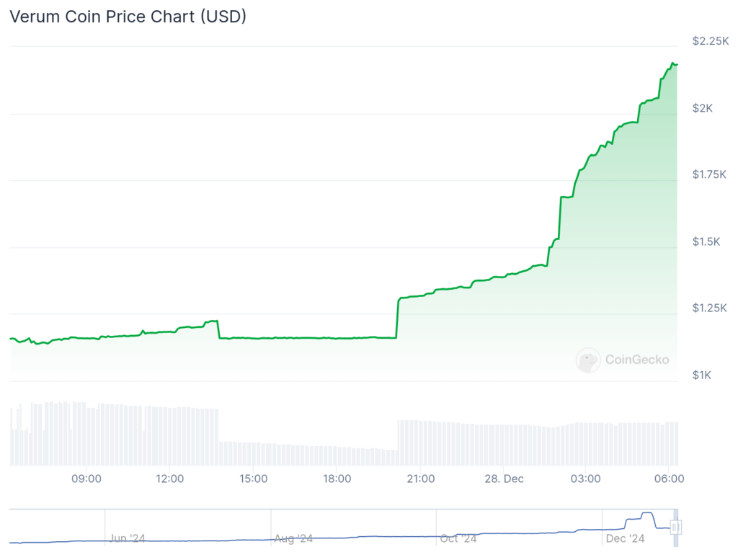Click the CoinGecko watermark text
This screenshot has height=560, width=738.
(637, 360)
